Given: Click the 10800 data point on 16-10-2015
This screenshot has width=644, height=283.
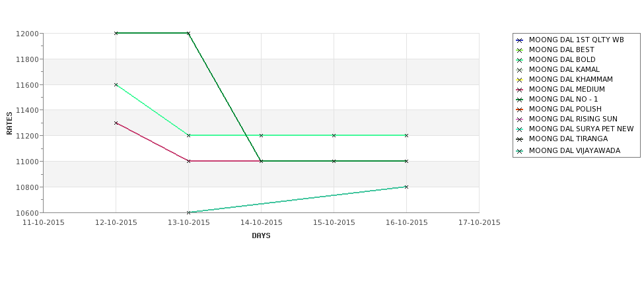Looking at the screenshot, I should (x=406, y=187).
